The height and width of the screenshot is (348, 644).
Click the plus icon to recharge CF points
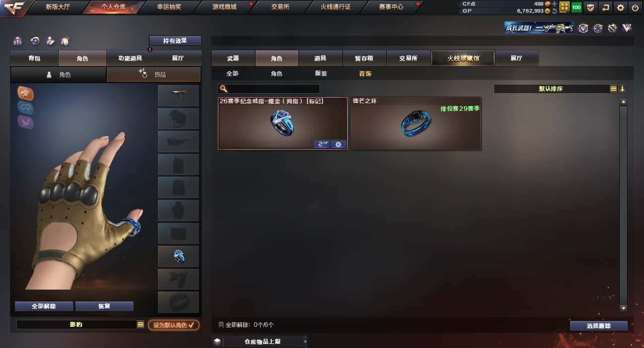[554, 4]
